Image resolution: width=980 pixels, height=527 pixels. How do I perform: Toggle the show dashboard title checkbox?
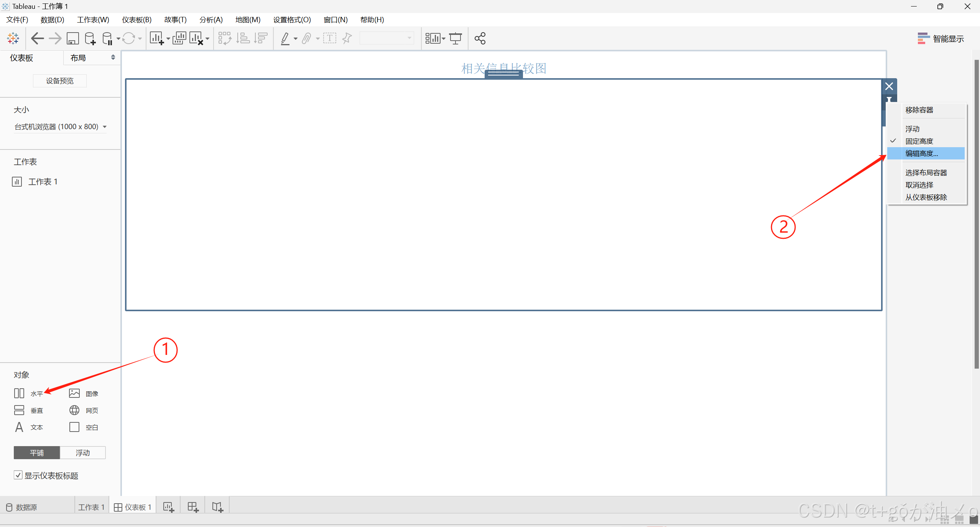click(18, 475)
